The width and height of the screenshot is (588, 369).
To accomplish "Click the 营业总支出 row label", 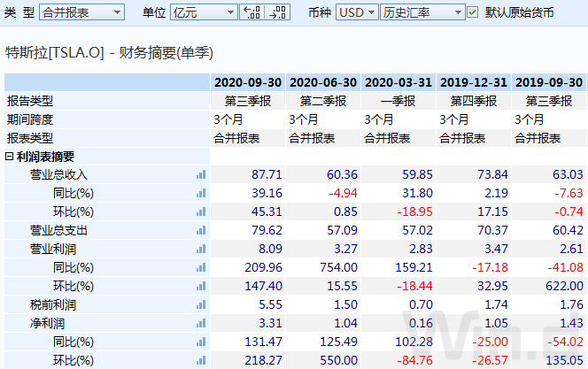I will pyautogui.click(x=58, y=230).
